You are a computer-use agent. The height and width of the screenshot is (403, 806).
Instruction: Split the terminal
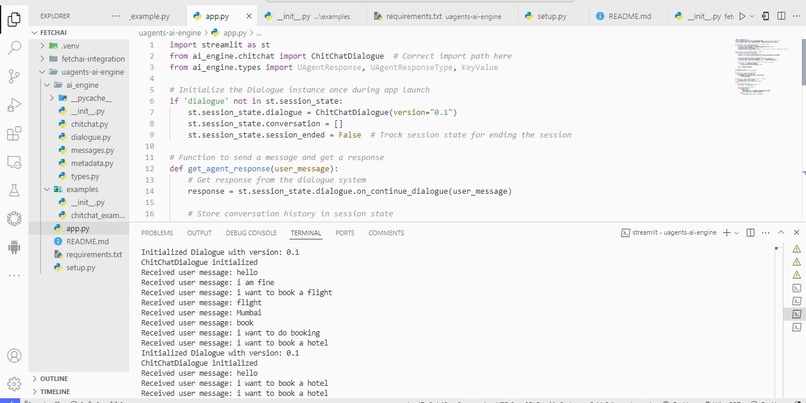pos(750,233)
